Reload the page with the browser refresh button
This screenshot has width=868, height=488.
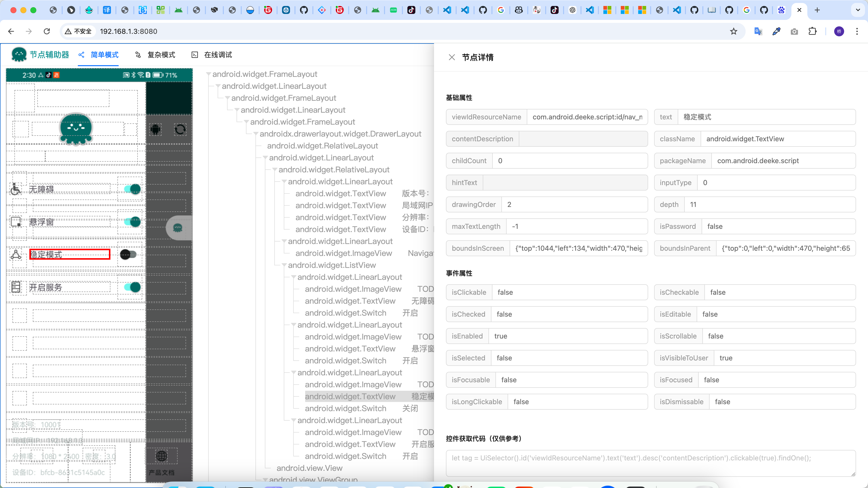pos(47,31)
